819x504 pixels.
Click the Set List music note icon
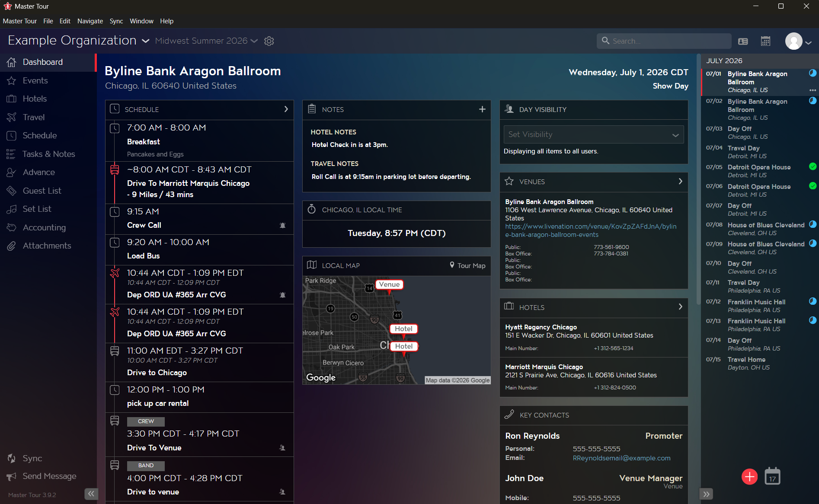tap(12, 209)
